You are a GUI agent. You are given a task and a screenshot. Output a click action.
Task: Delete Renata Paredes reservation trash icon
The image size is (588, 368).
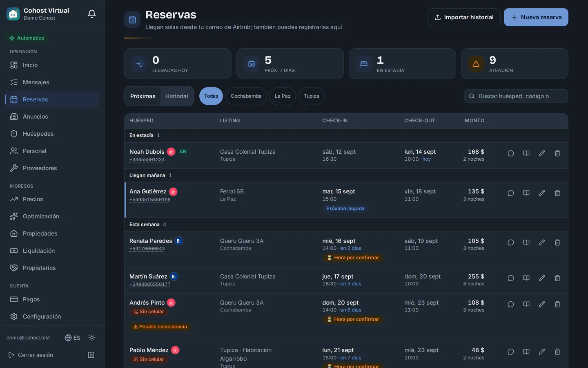pos(557,242)
